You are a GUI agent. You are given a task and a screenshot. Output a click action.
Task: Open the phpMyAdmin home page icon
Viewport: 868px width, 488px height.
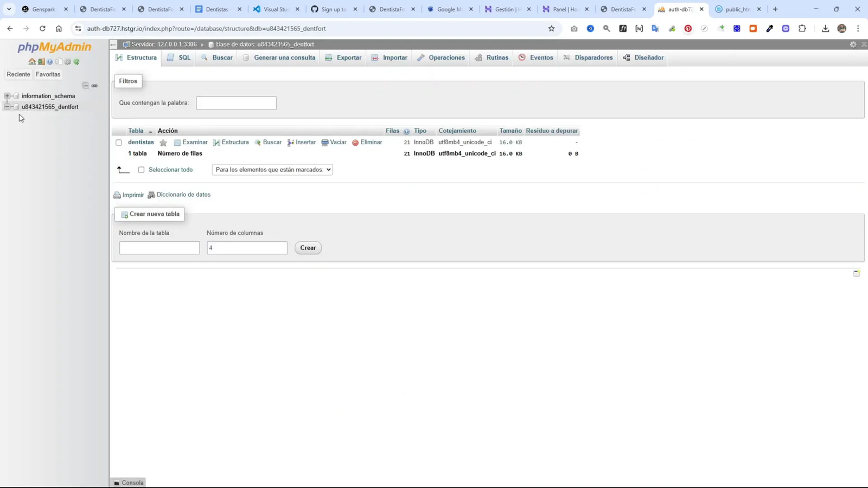tap(32, 61)
